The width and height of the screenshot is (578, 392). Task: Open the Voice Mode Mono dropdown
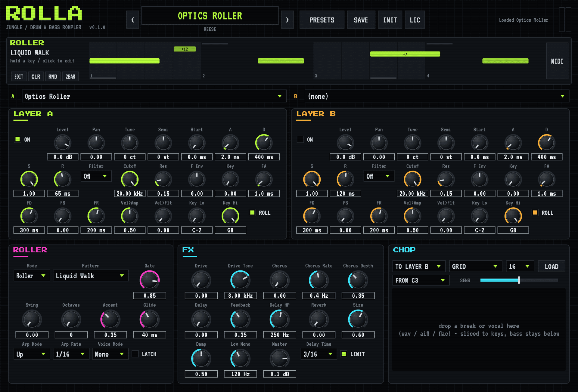click(110, 354)
